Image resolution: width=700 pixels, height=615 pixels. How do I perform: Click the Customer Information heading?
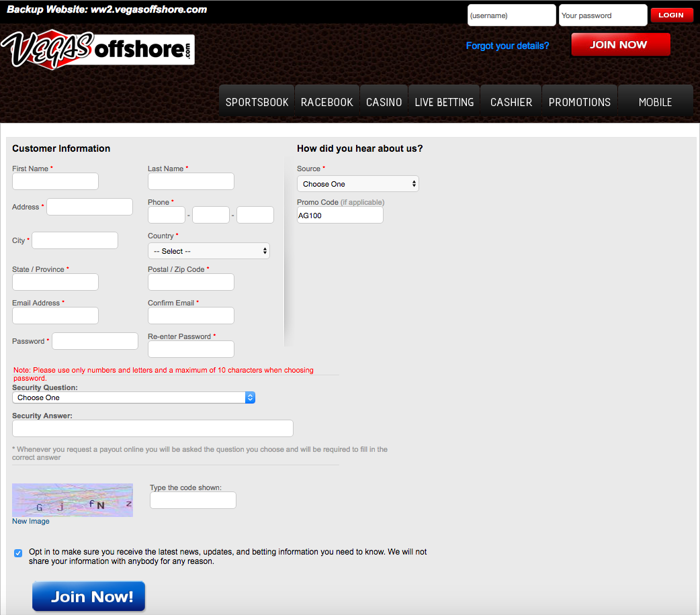(x=61, y=148)
